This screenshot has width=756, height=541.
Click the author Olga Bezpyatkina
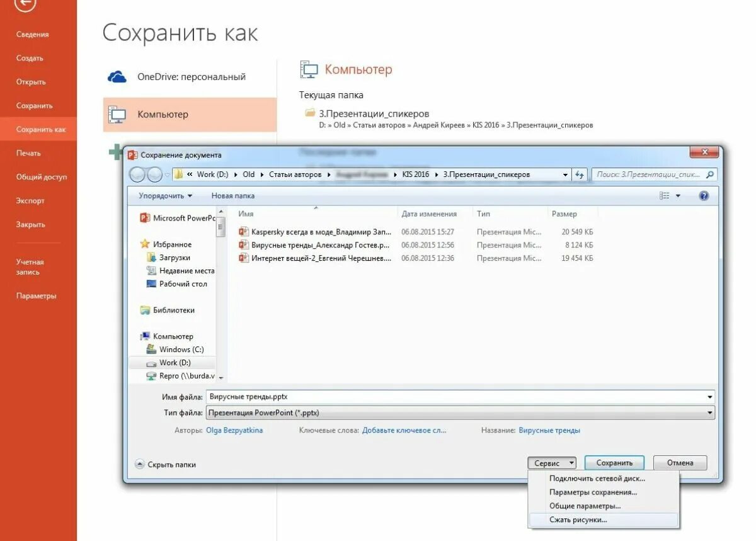(x=234, y=430)
